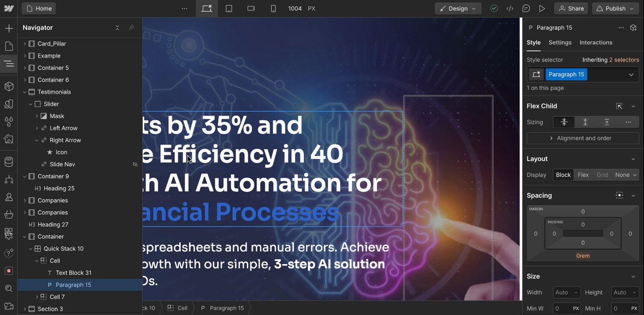Open the None display dropdown
Screen dimensions: 644x315
click(626, 175)
